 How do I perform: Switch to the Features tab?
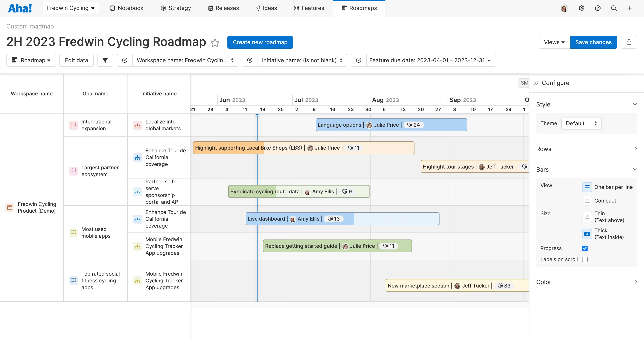click(x=309, y=8)
